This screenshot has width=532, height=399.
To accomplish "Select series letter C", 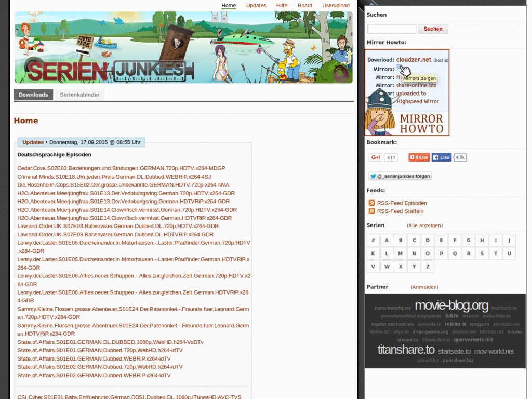I will click(414, 240).
